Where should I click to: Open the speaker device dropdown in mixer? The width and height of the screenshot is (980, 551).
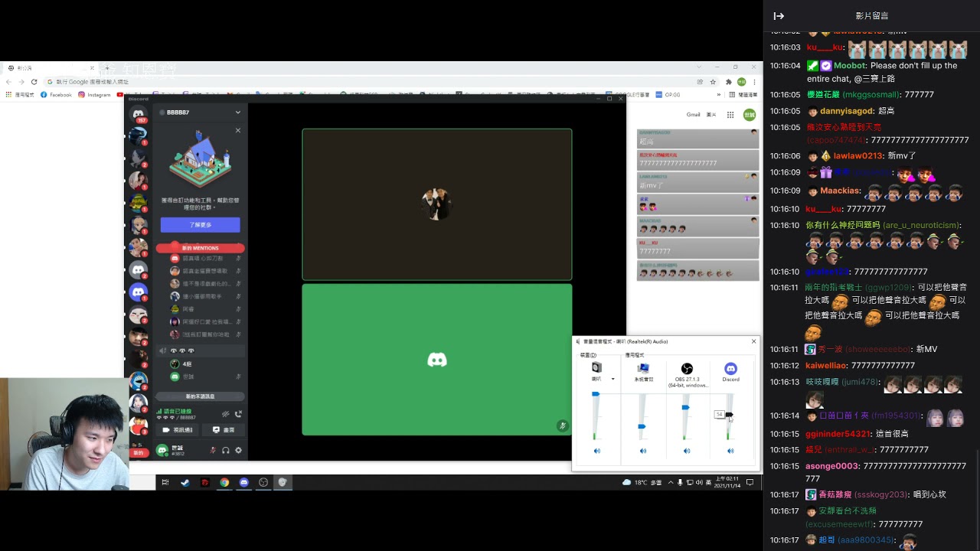click(612, 379)
